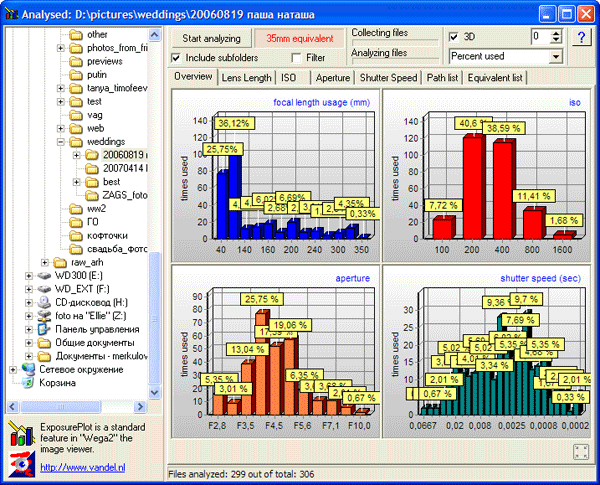Click the folder icon for 'other'
Screen dimensions: 600x485
76,35
